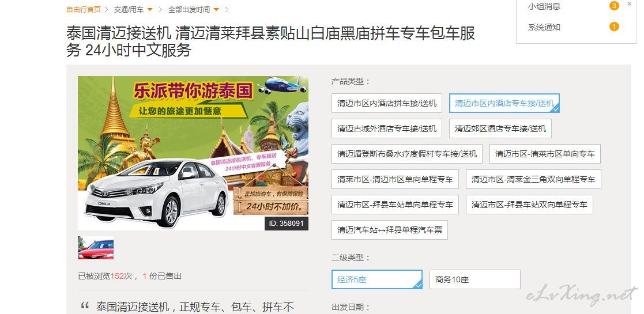Select 清迈市区-清莱金三角双向单程专车

[x=533, y=179]
